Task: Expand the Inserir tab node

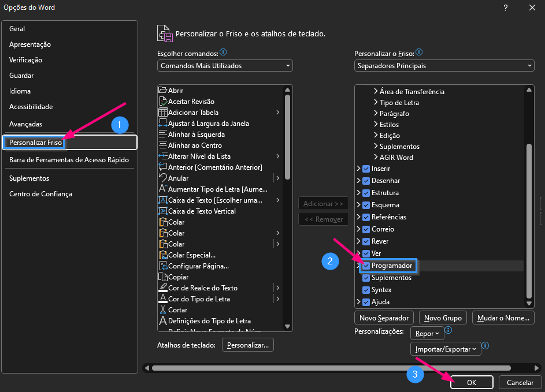Action: (x=358, y=169)
